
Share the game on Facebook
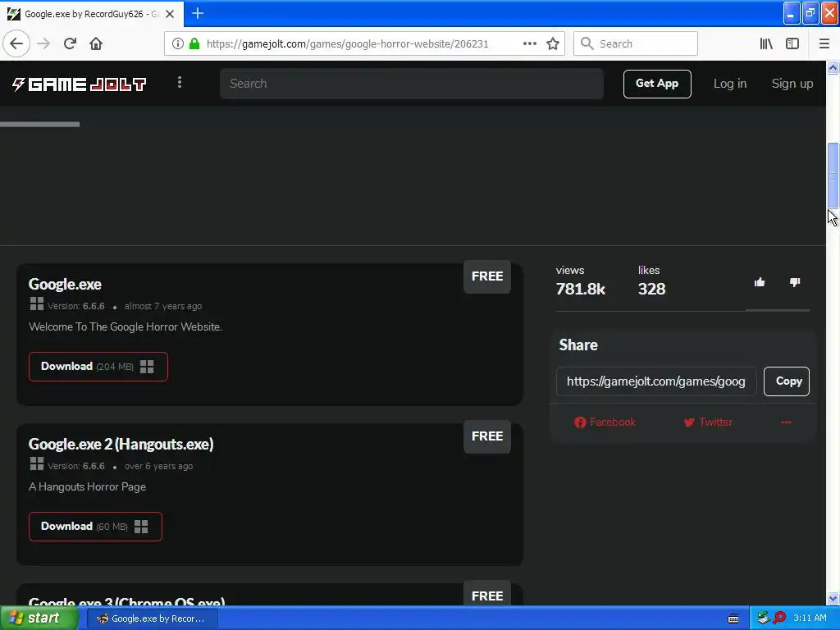(605, 422)
